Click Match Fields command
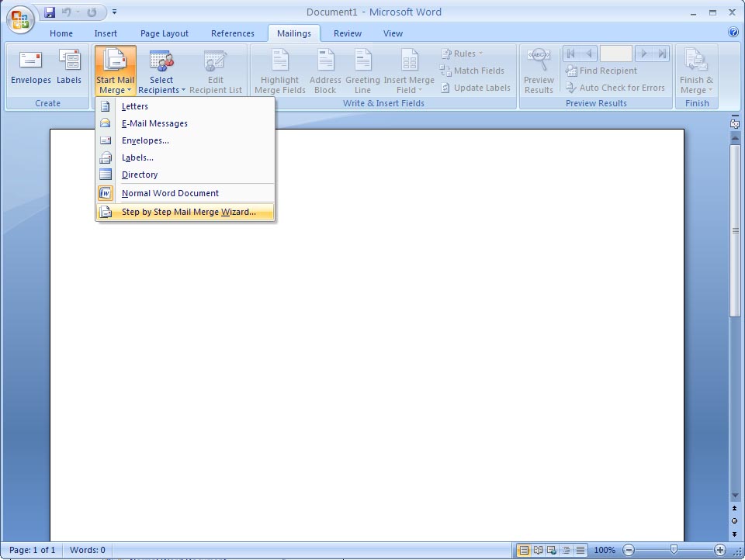The height and width of the screenshot is (560, 745). click(x=473, y=71)
